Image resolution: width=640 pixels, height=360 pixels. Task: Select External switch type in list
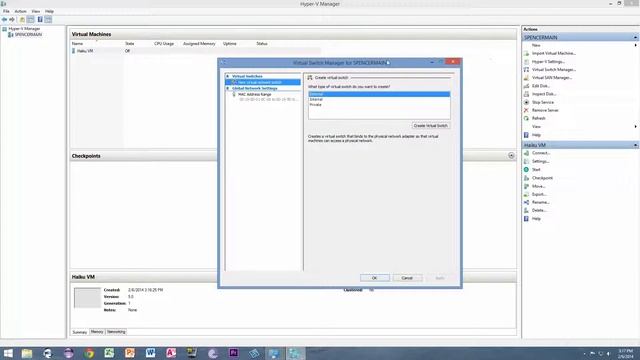(x=379, y=94)
